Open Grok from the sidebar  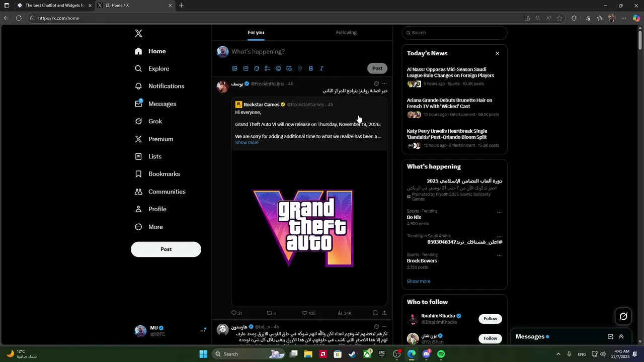pyautogui.click(x=148, y=121)
